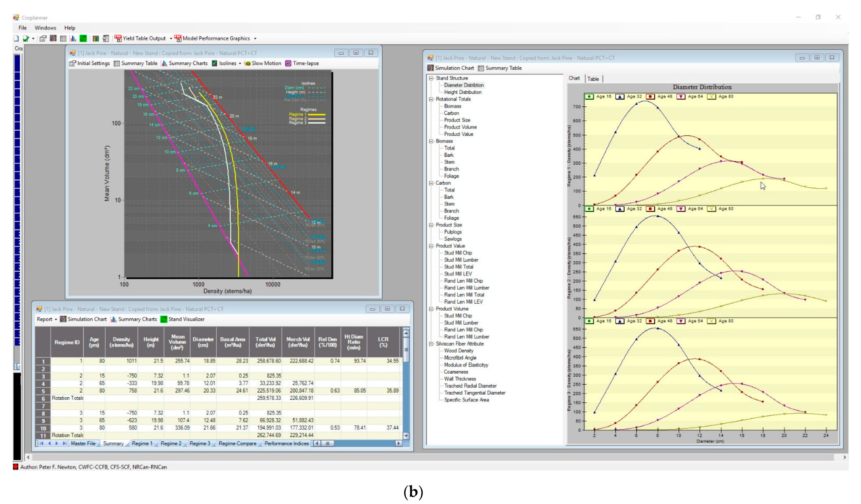
Task: Click the new document icon in main toolbar
Action: pos(16,39)
